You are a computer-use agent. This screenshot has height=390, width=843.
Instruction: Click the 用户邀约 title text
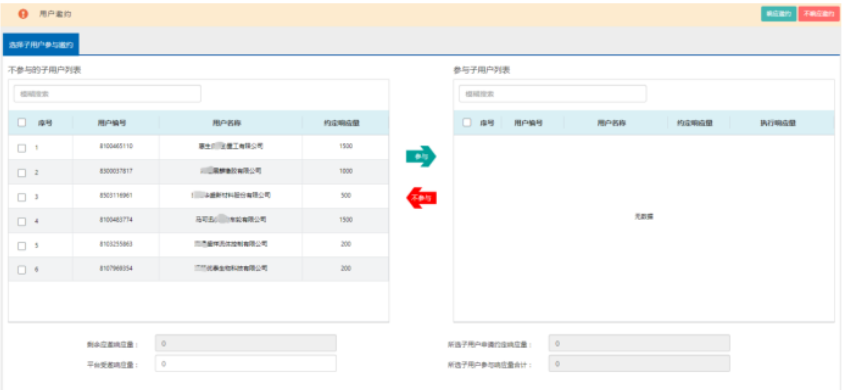pyautogui.click(x=55, y=14)
